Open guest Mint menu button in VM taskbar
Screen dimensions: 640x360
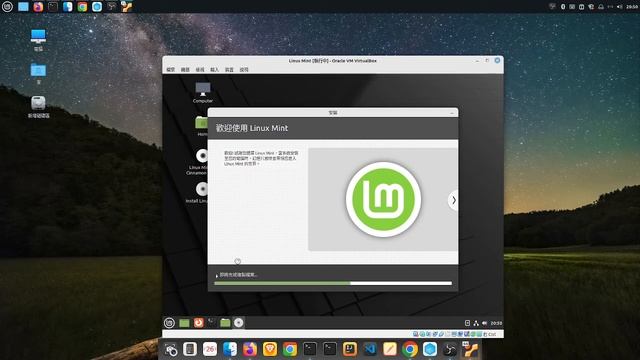coord(169,323)
